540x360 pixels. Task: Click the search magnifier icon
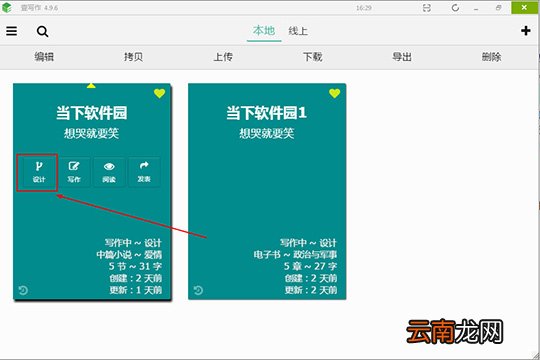click(x=42, y=31)
